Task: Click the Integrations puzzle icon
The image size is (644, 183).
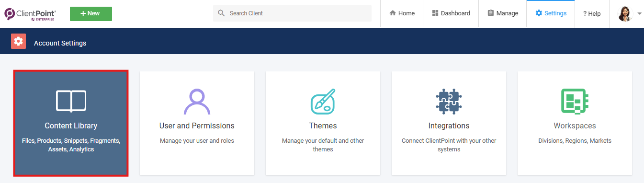Action: 449,101
